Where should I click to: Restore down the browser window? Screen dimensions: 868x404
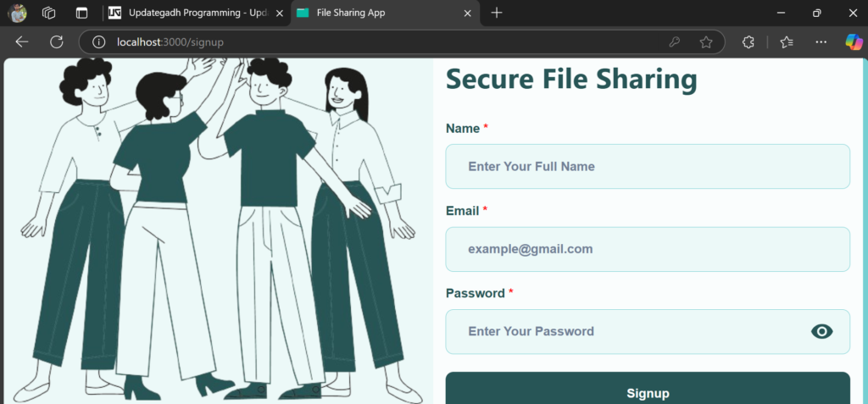816,13
